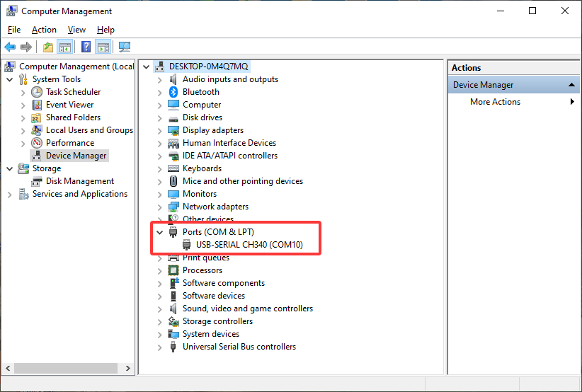Click the Processors chip icon
Image resolution: width=582 pixels, height=392 pixels.
pyautogui.click(x=173, y=270)
